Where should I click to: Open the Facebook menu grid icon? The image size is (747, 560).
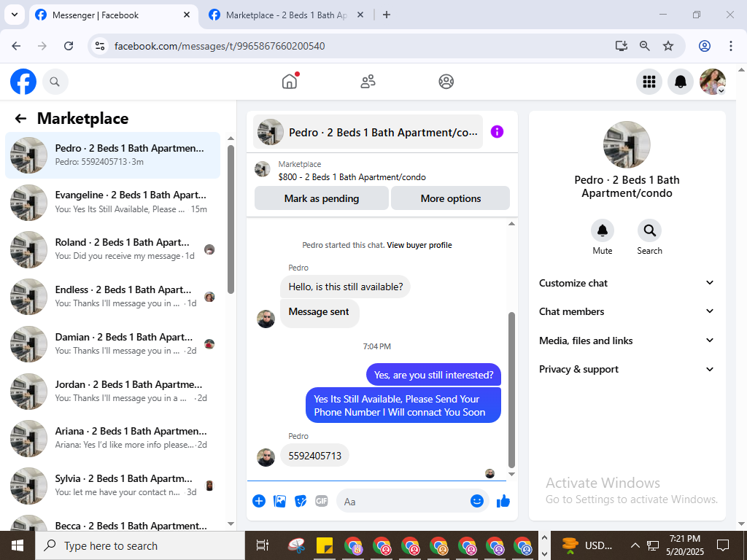click(649, 82)
